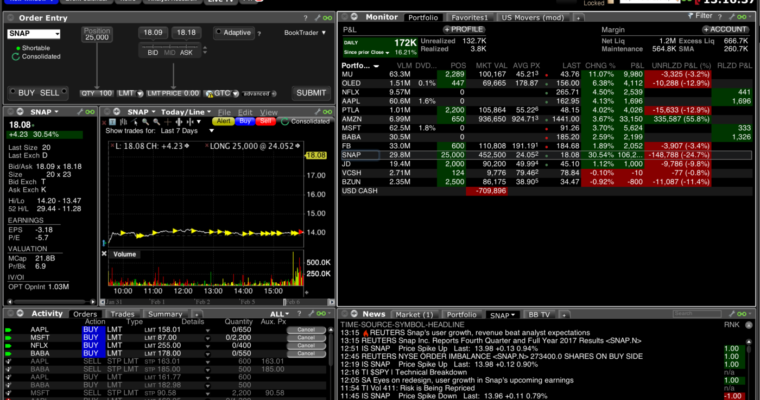Click LMT PRICE 0.00 field
The width and height of the screenshot is (760, 400).
pyautogui.click(x=173, y=94)
